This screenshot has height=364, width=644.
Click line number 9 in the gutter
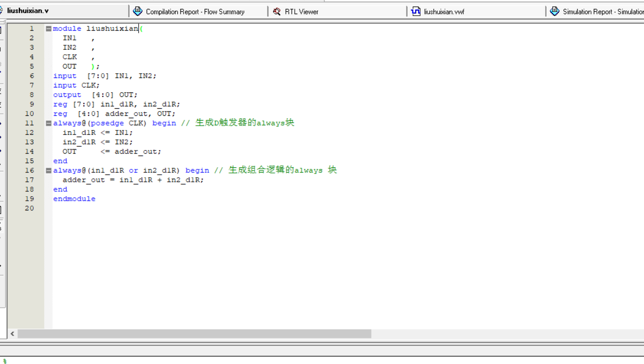click(x=32, y=104)
